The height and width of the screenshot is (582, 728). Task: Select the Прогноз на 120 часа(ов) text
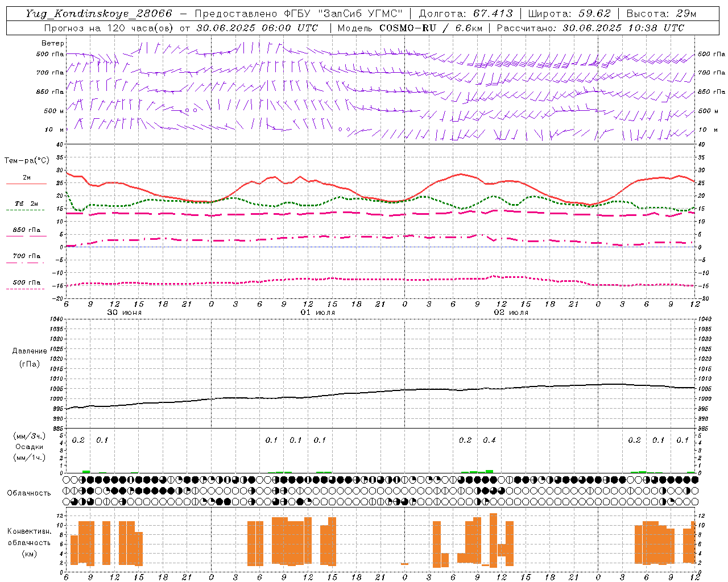point(110,28)
